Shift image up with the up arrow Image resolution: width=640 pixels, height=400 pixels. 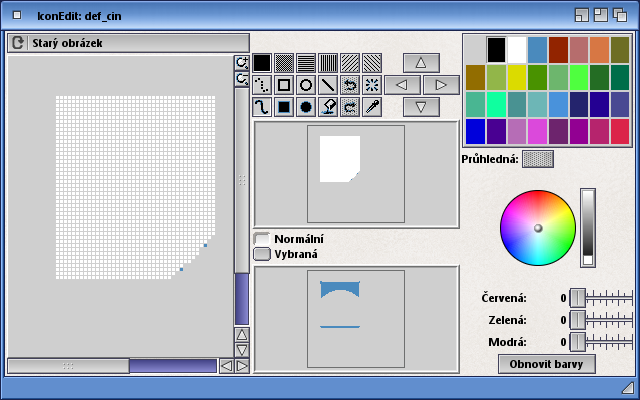(x=421, y=62)
